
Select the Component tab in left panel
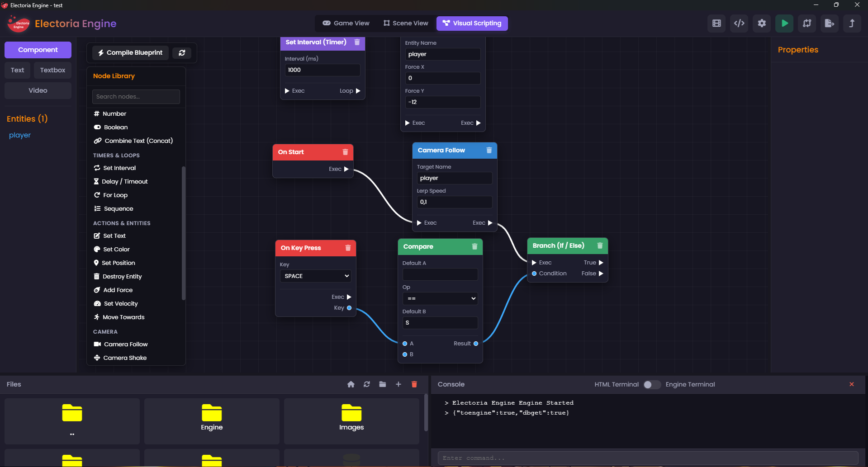[x=38, y=50]
